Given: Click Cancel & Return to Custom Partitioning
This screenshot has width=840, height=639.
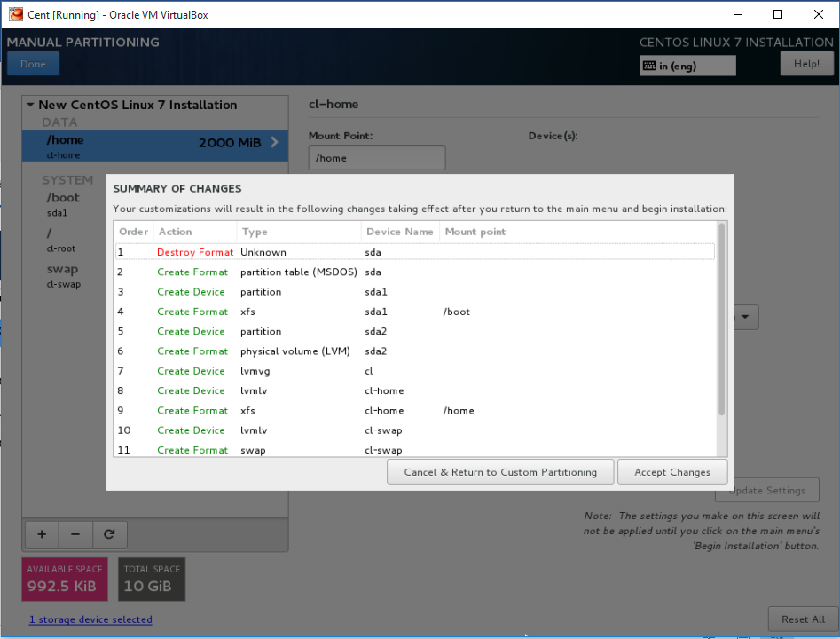Looking at the screenshot, I should point(500,472).
